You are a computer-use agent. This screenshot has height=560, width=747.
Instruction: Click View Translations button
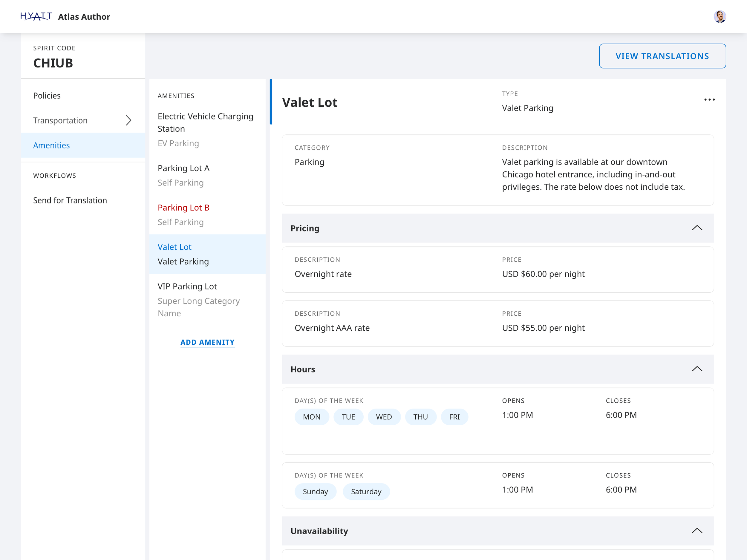662,56
